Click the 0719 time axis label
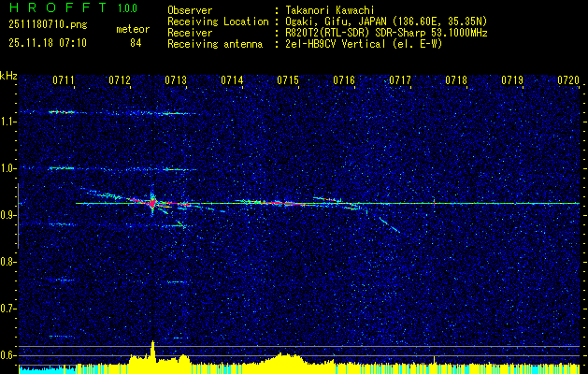 click(512, 79)
